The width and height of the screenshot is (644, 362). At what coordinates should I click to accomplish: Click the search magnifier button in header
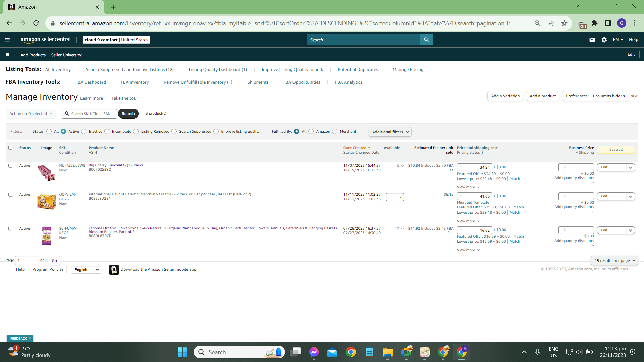(x=426, y=40)
